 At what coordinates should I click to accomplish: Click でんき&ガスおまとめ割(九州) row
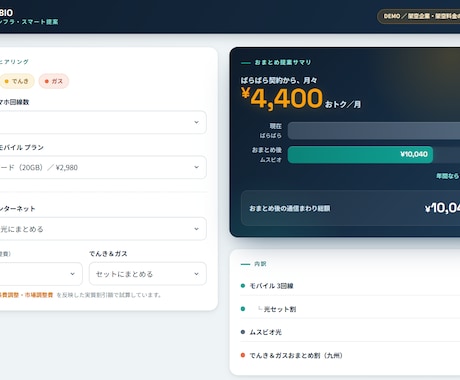pyautogui.click(x=350, y=355)
